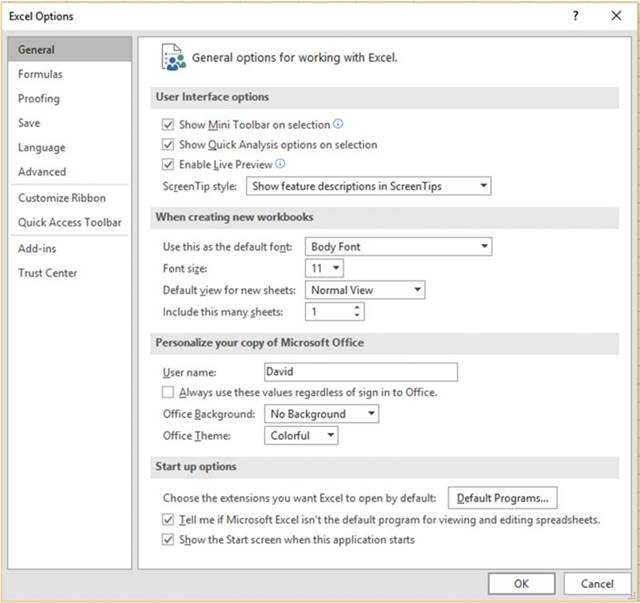Disable Enable Live Preview checkbox
This screenshot has width=640, height=603.
click(x=168, y=164)
